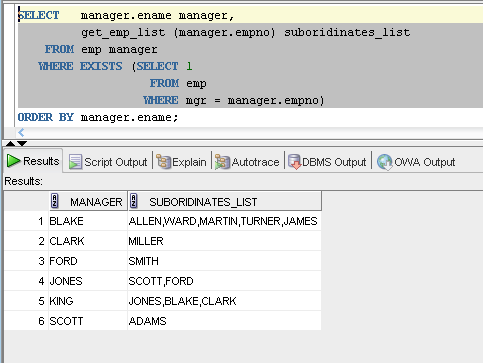
Task: Select the MILLER subordinates cell
Action: click(x=224, y=241)
